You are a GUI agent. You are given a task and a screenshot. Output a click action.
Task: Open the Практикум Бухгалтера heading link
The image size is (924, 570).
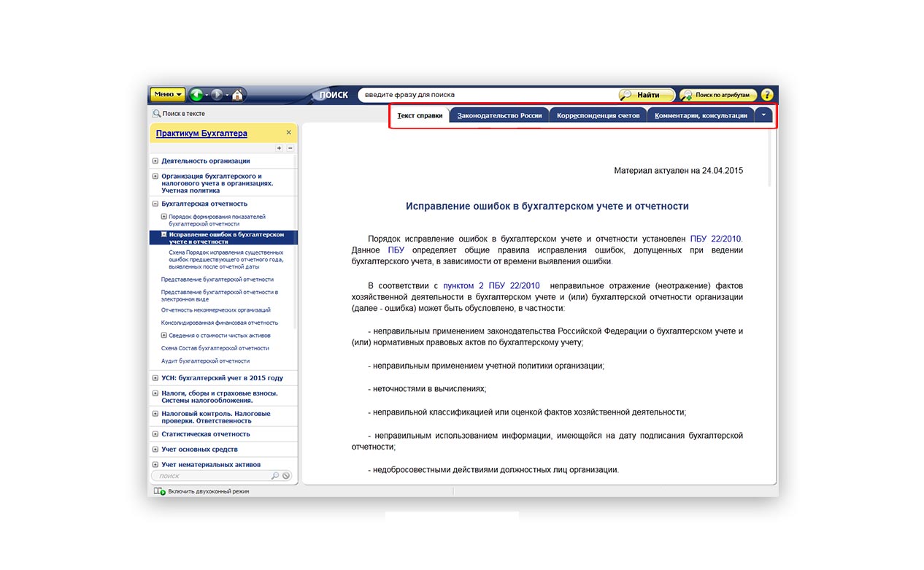(x=201, y=134)
